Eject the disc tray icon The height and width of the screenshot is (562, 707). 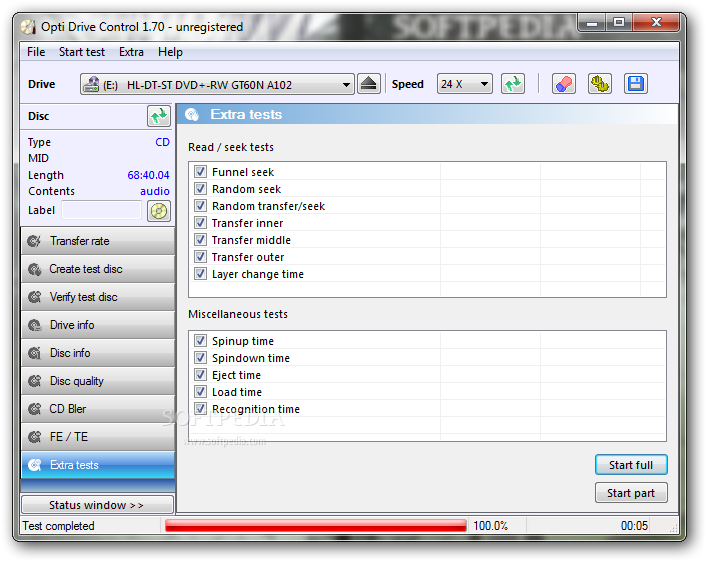pos(369,84)
